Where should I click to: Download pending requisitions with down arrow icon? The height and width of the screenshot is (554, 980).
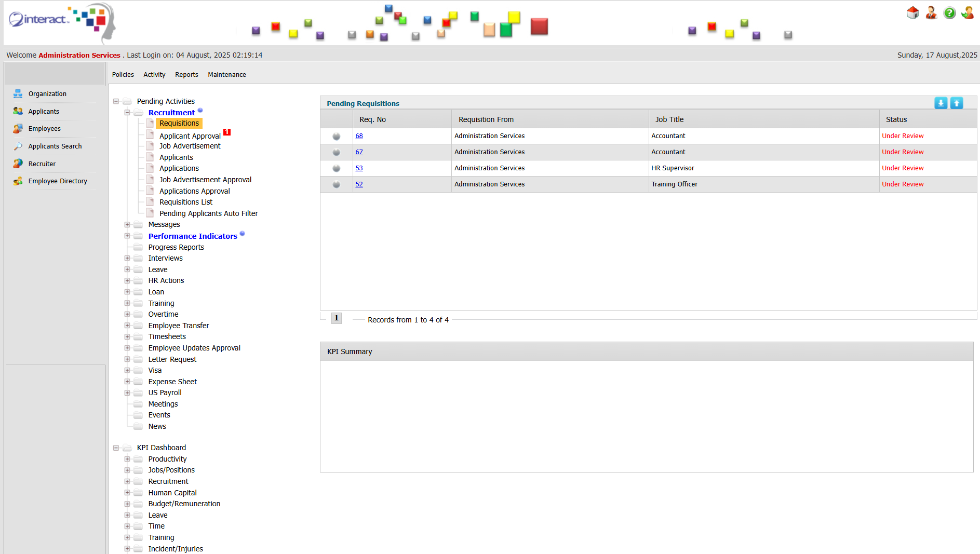941,103
